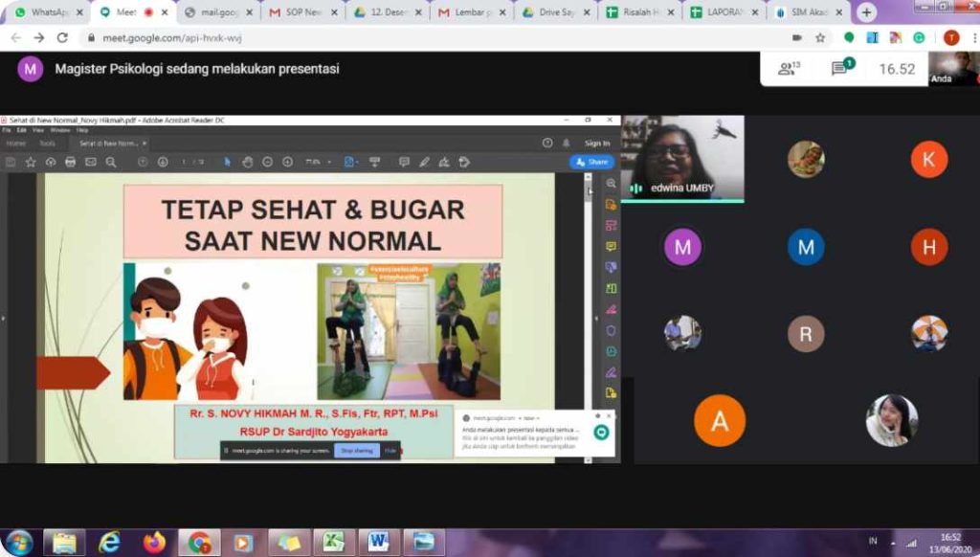Open a new Chrome tab
The image size is (980, 557).
[x=866, y=12]
